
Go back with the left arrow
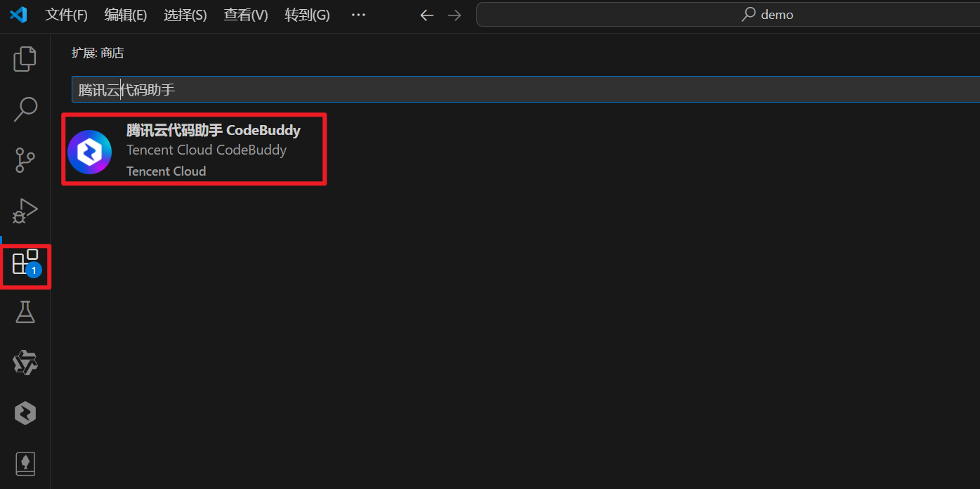pyautogui.click(x=426, y=15)
